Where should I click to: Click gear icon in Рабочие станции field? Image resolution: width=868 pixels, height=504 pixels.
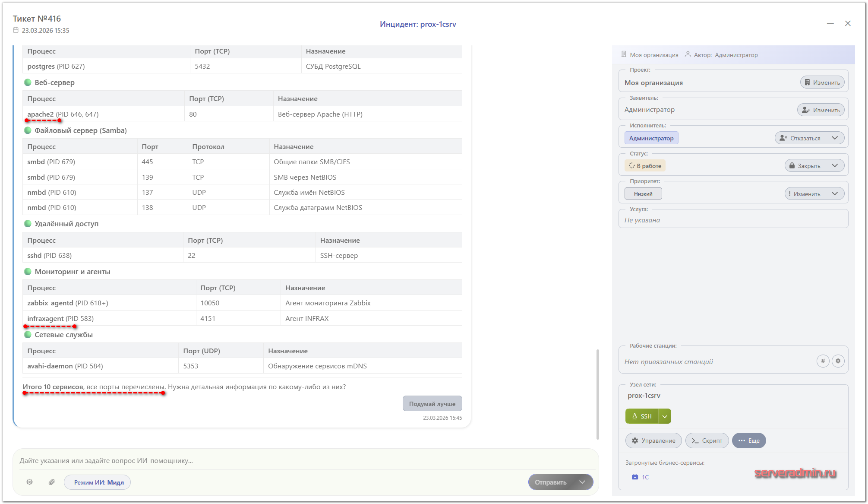tap(838, 361)
